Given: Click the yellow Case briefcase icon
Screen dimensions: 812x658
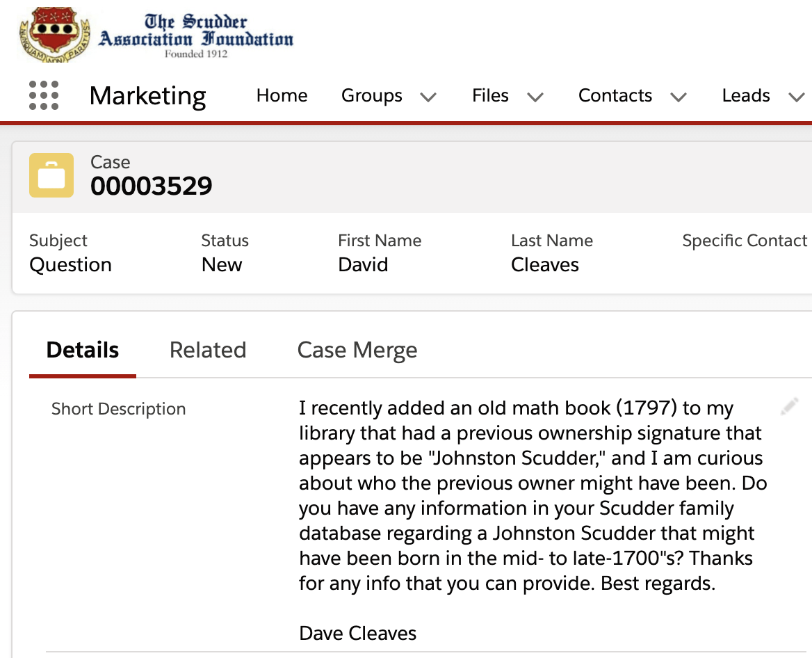Looking at the screenshot, I should tap(51, 175).
